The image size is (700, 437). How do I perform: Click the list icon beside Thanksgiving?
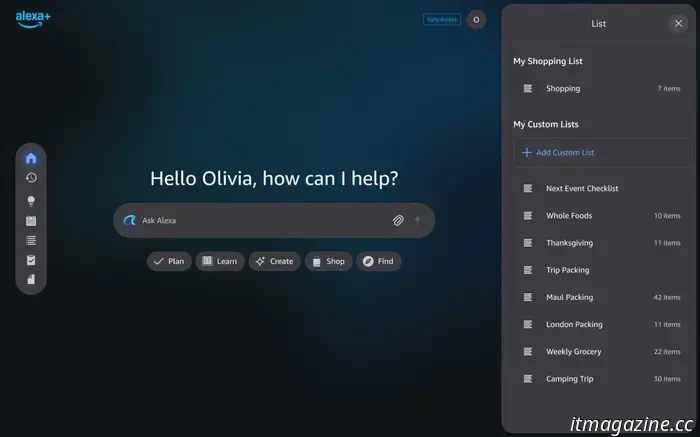click(528, 243)
